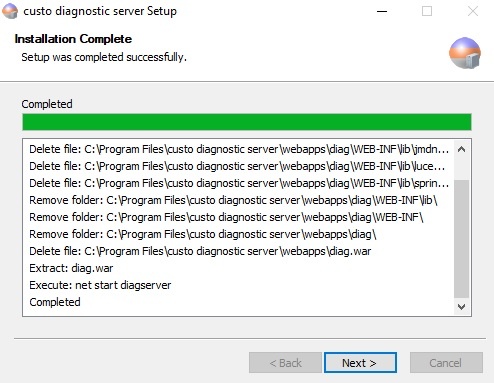
Task: Click the log scrollbar up arrow
Action: tap(461, 149)
